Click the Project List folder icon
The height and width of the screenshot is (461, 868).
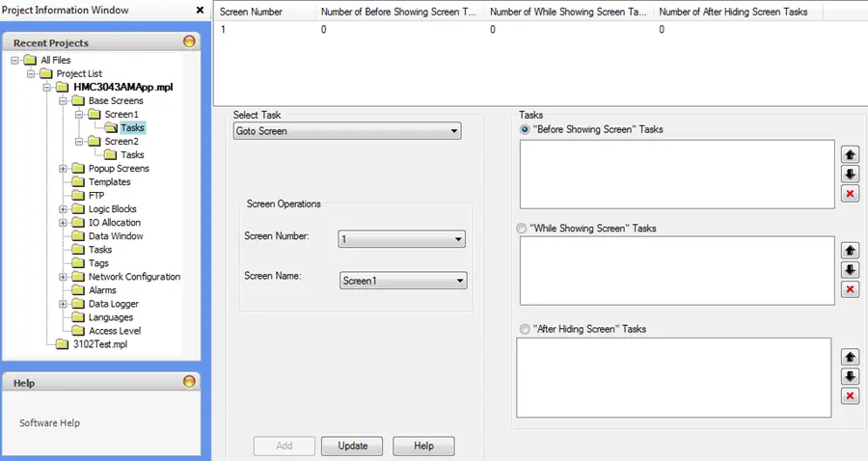pyautogui.click(x=46, y=73)
